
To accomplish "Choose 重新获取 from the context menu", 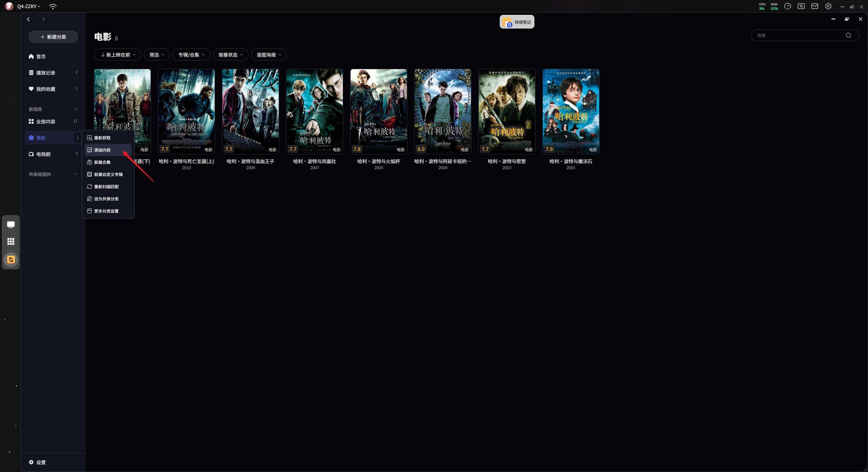I will click(x=108, y=138).
